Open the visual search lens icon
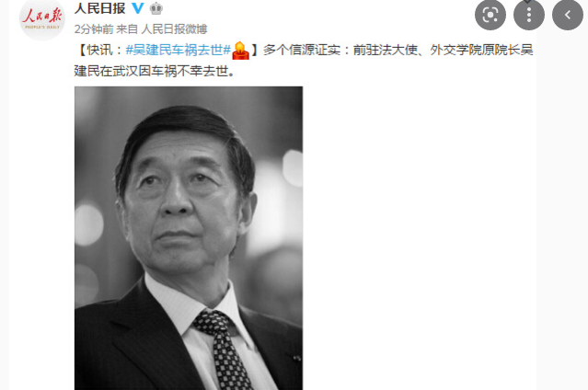 490,15
